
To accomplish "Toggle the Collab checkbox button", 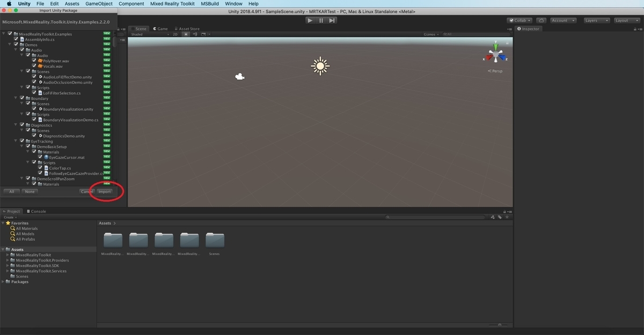I will tap(519, 20).
